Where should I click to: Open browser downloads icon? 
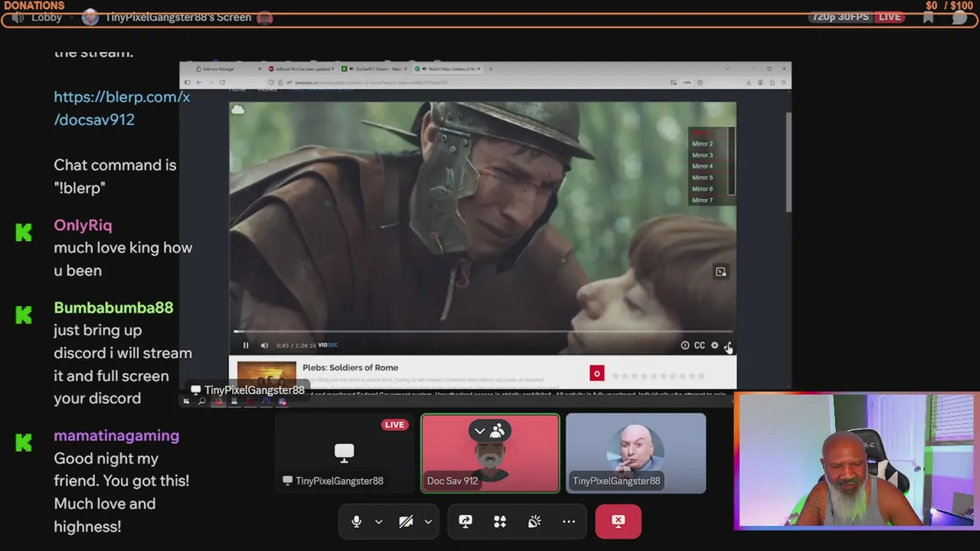click(748, 83)
